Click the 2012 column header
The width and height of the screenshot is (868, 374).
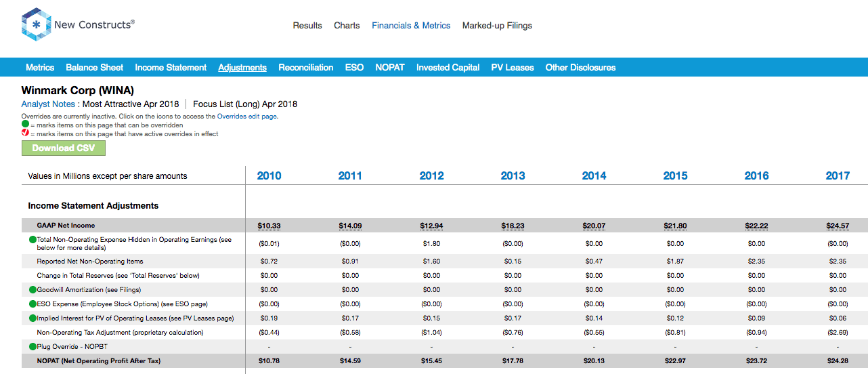[x=431, y=175]
